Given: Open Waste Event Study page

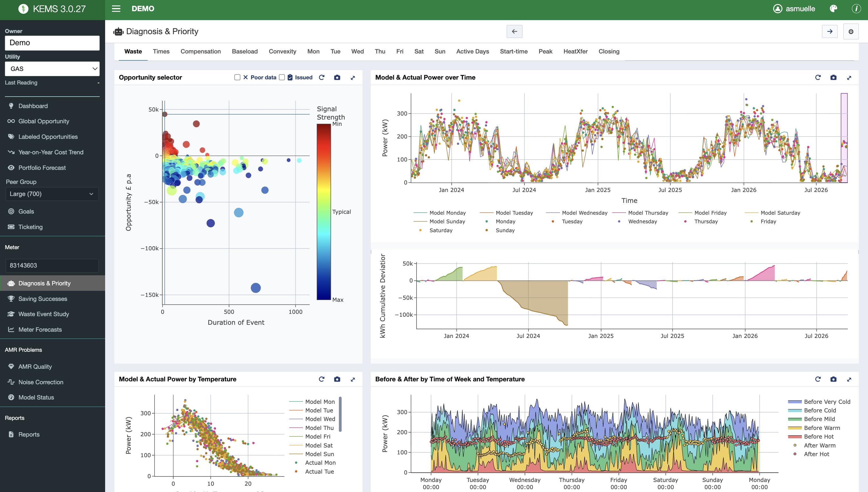Looking at the screenshot, I should tap(44, 314).
